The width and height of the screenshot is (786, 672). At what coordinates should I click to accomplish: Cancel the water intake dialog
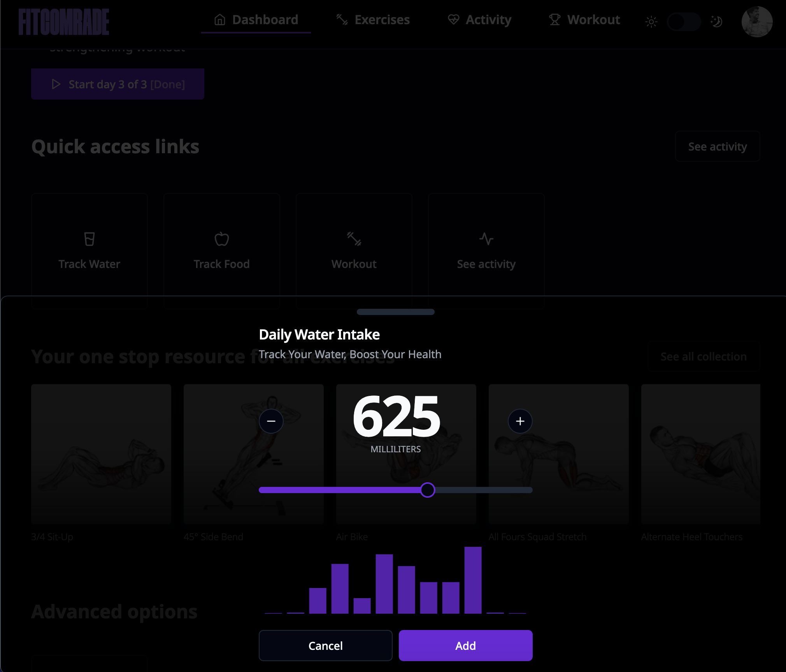point(325,646)
